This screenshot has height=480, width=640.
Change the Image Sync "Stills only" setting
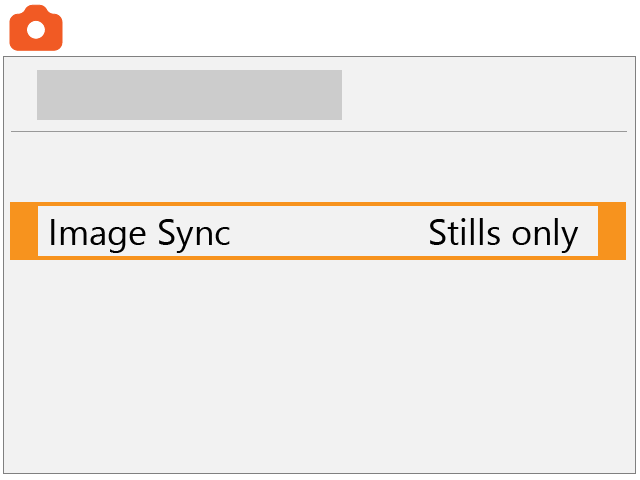click(503, 233)
